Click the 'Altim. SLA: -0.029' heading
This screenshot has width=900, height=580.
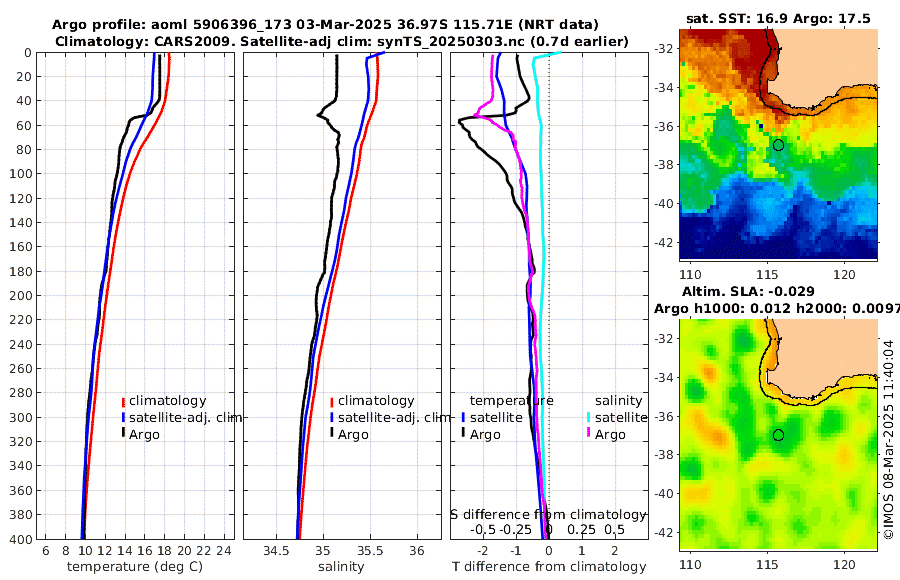[x=748, y=292]
